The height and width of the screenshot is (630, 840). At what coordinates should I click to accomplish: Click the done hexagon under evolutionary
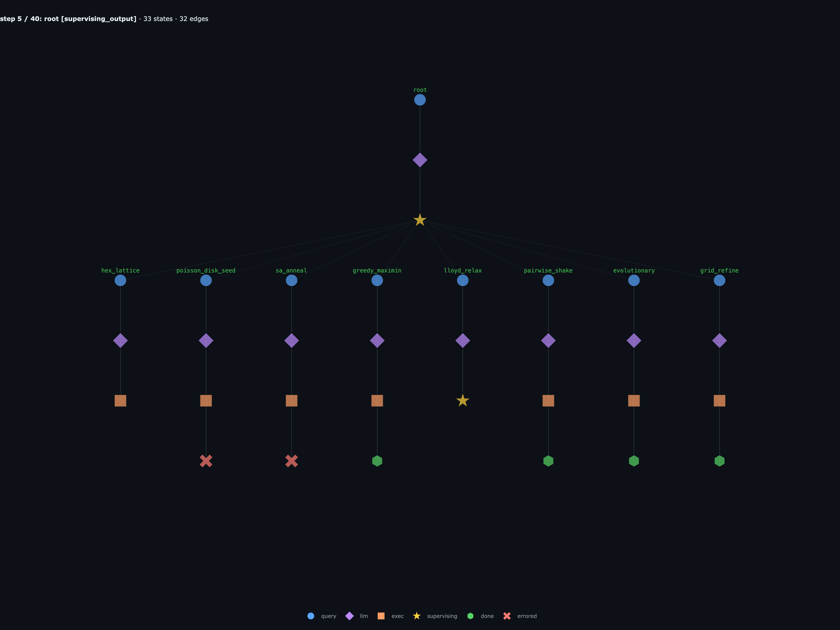click(634, 461)
